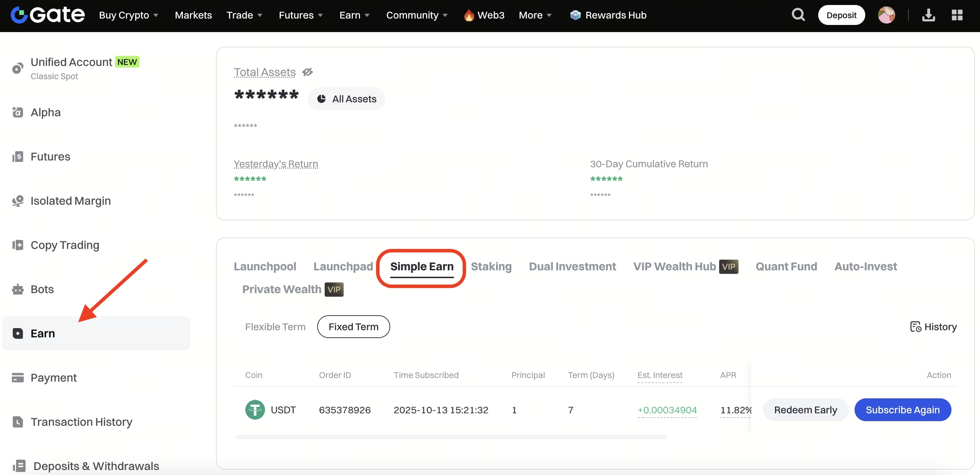
Task: Click the download app icon
Action: click(x=928, y=15)
